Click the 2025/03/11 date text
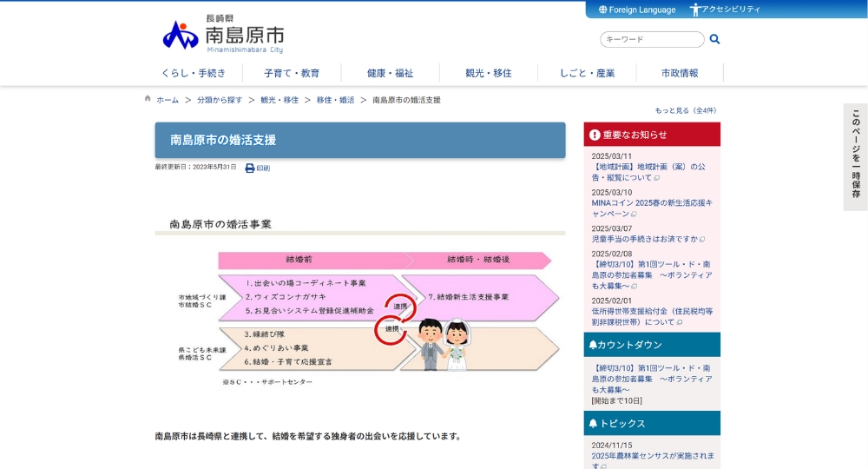The image size is (868, 469). [611, 156]
